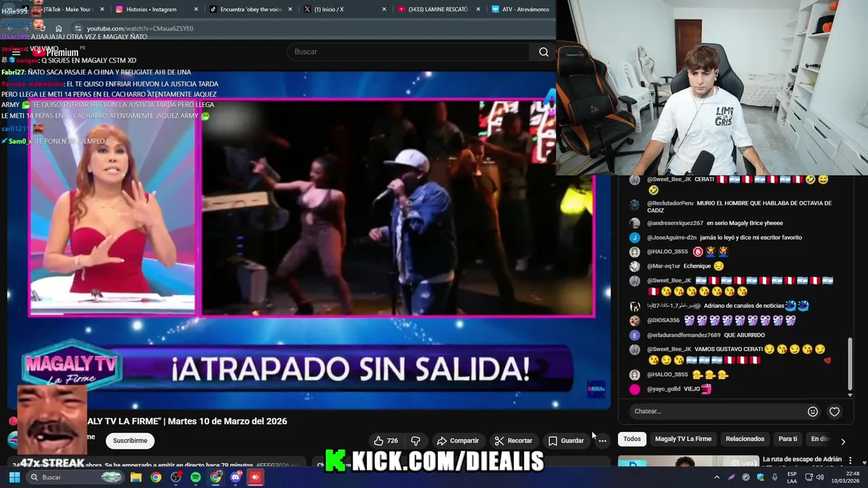Click the @DIOSA356 chat avatar
The width and height of the screenshot is (868, 488).
(635, 321)
